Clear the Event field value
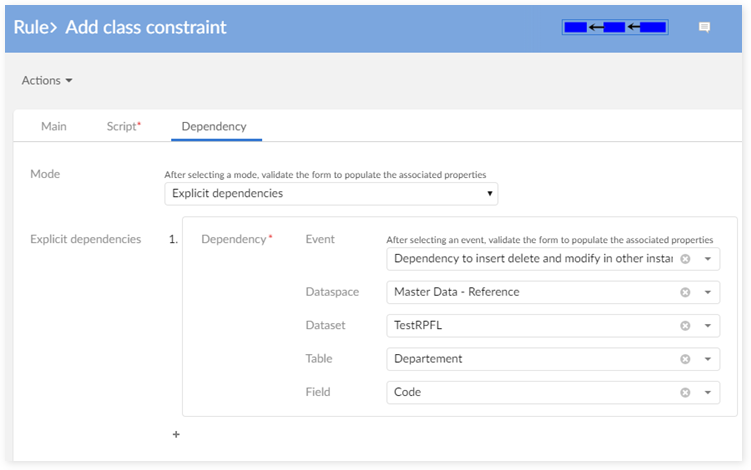This screenshot has height=470, width=751. click(685, 259)
